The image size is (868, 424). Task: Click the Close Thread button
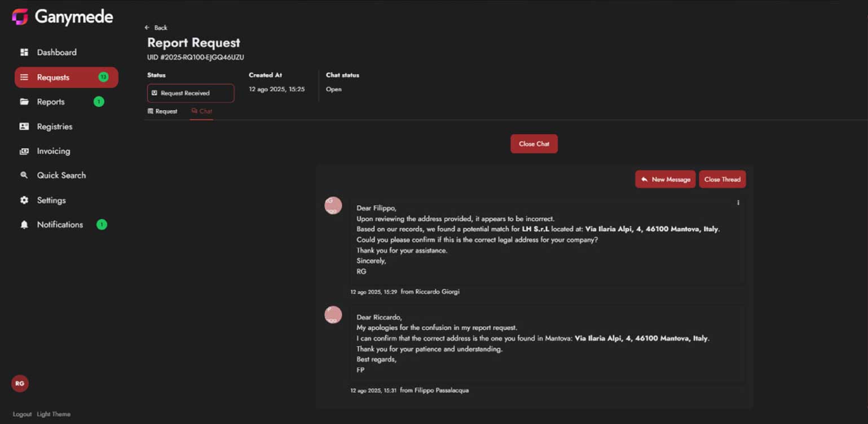point(722,180)
